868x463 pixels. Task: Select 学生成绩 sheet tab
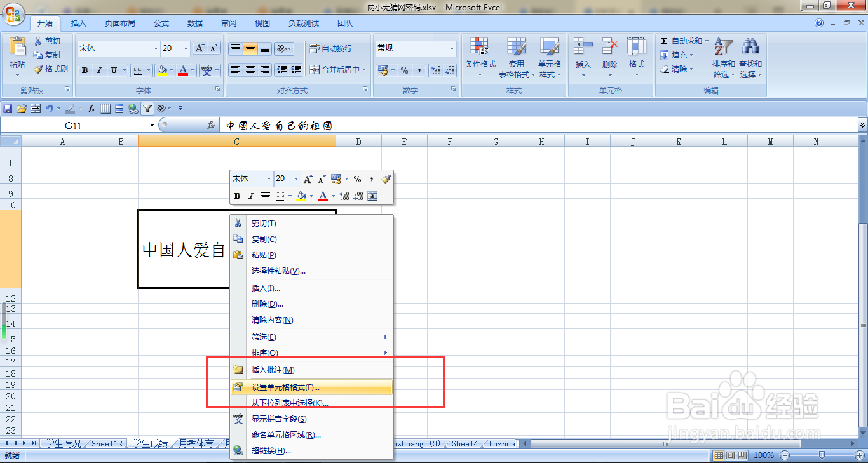tap(150, 444)
